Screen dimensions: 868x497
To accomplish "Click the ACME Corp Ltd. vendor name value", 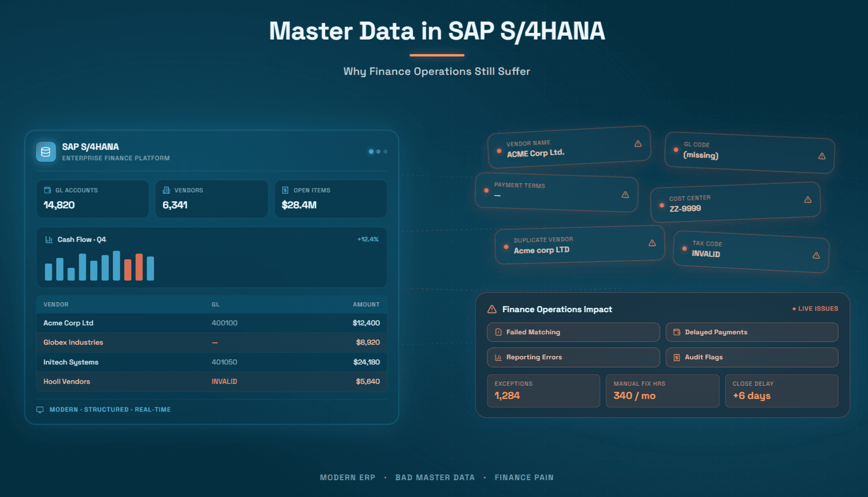I will (x=535, y=153).
